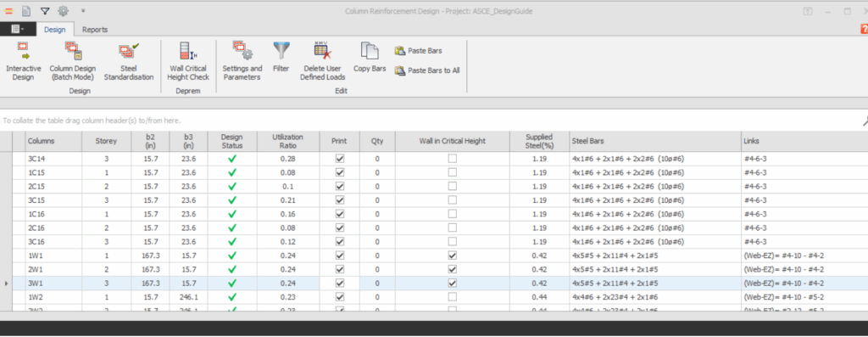Switch to the Reports tab
Viewport: 868px width, 337px height.
coord(95,30)
